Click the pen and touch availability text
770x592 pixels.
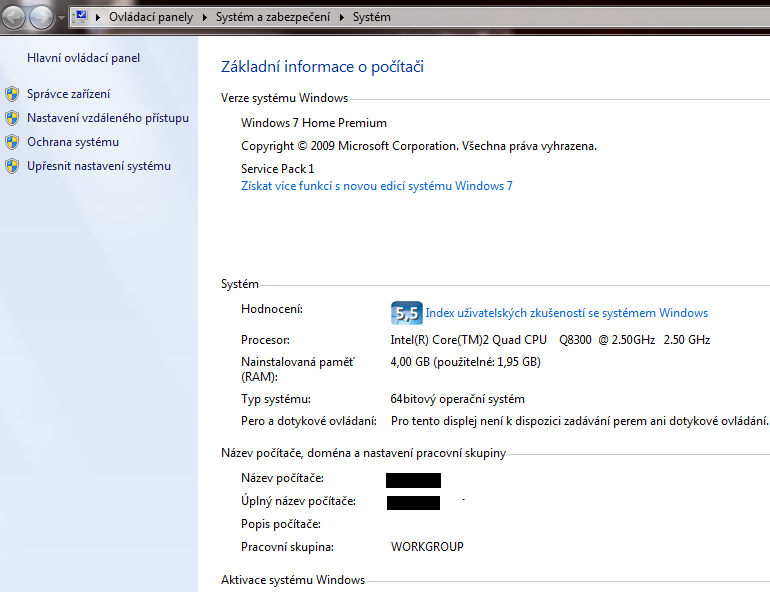click(579, 421)
